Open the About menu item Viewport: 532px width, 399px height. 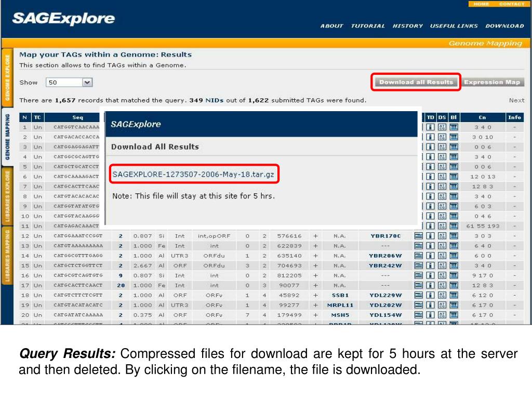(x=331, y=26)
